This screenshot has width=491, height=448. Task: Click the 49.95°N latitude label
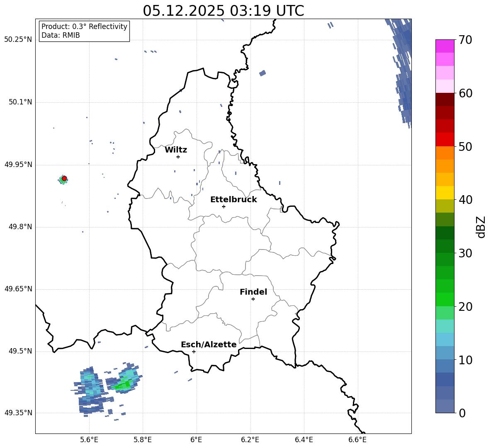coord(18,165)
